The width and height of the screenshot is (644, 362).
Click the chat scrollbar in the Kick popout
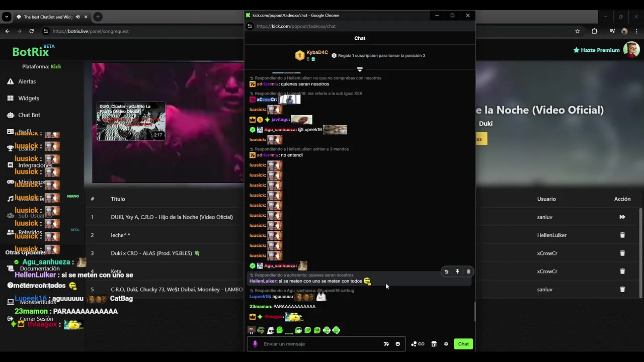pyautogui.click(x=474, y=312)
